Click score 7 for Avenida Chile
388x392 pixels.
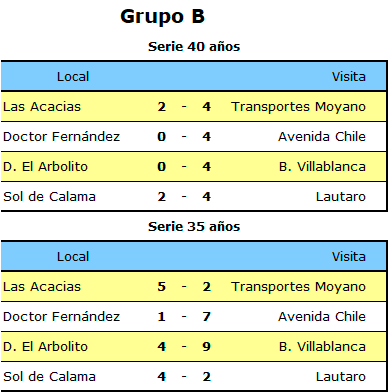(x=207, y=317)
